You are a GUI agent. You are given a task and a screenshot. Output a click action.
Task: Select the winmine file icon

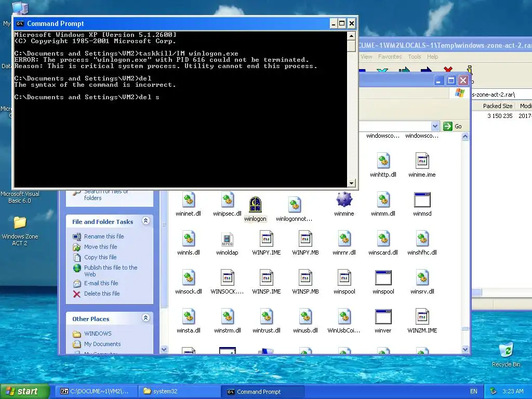point(344,199)
